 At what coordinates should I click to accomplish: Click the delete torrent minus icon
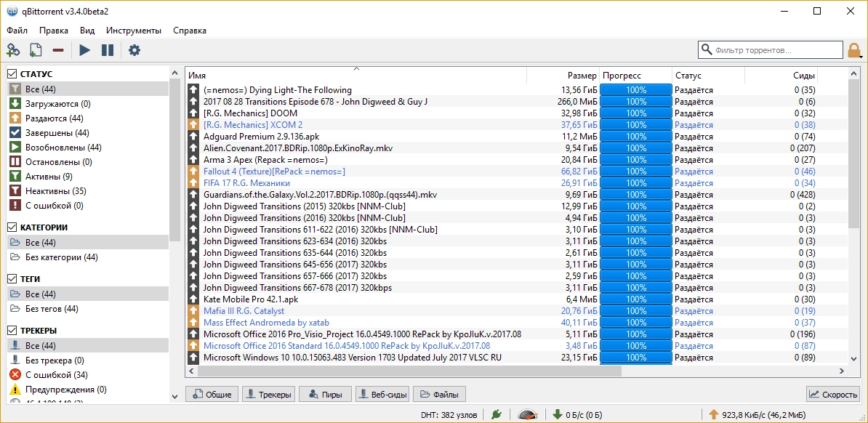(58, 50)
